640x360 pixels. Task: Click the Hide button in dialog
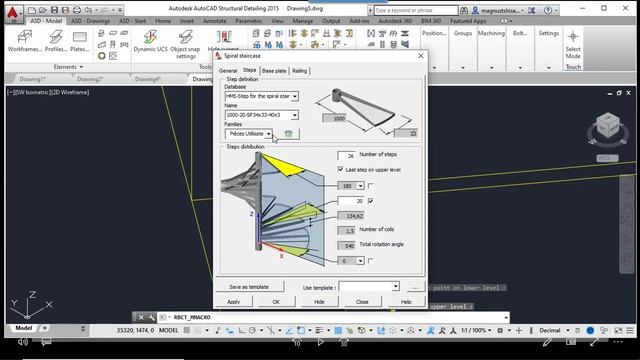pos(319,302)
